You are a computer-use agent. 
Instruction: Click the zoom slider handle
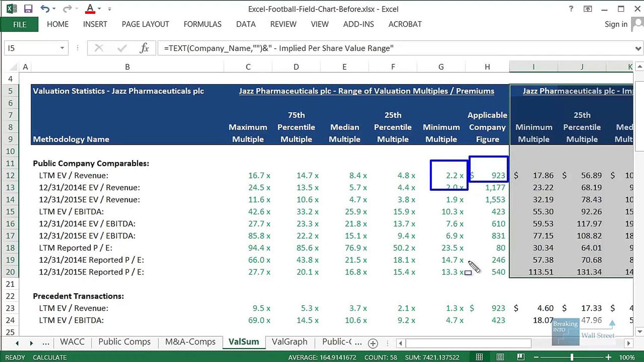click(x=572, y=357)
